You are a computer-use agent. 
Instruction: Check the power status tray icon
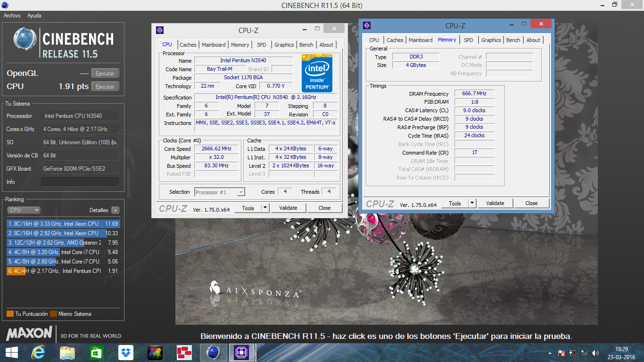[x=573, y=353]
